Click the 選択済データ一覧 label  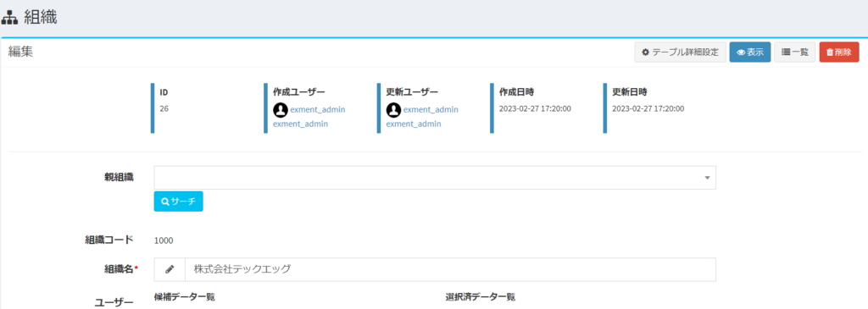tap(481, 297)
